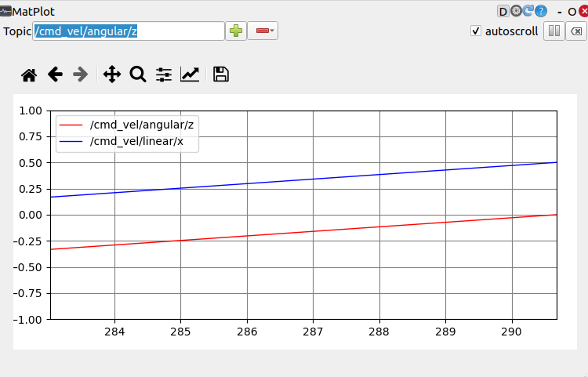Go forward to next plot view

tap(80, 74)
